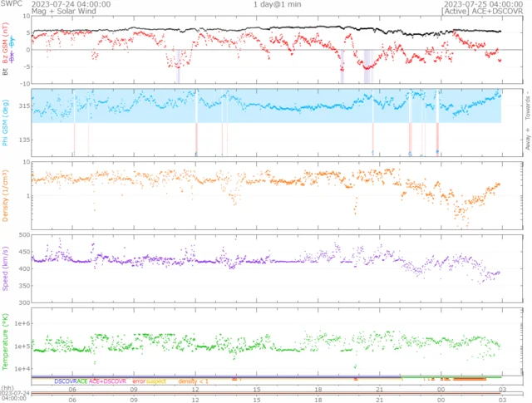Click the red error legend entry
Image resolution: width=532 pixels, height=403 pixels.
[139, 381]
